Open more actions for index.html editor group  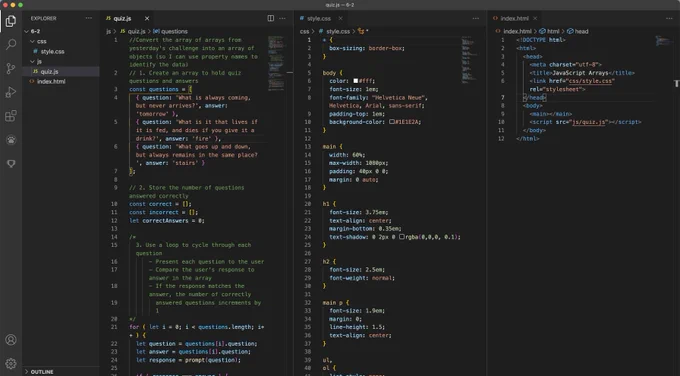669,18
